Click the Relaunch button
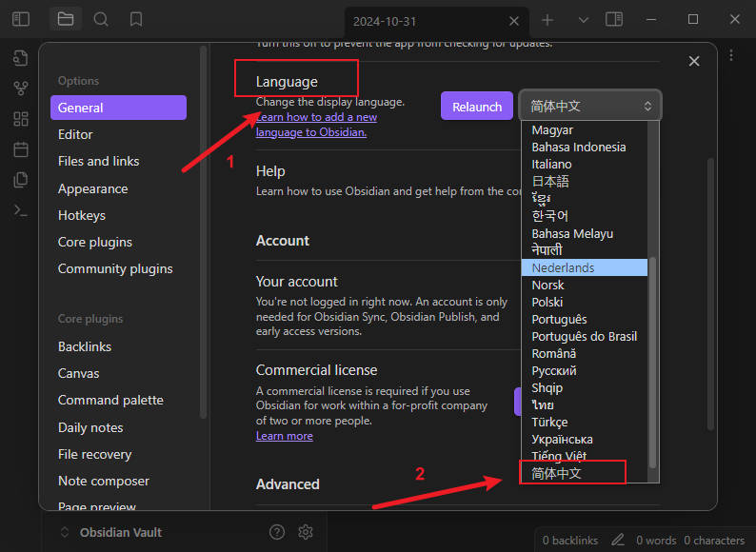 coord(476,106)
